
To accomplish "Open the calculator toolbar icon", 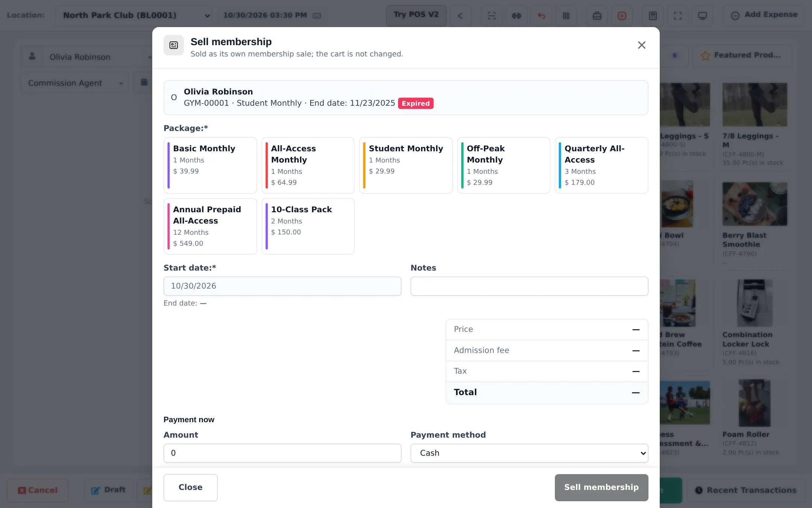I will [653, 15].
